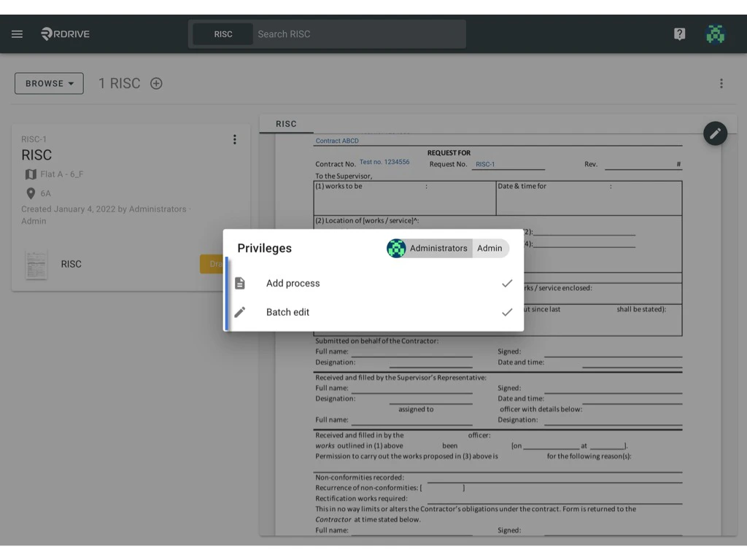Click the yellow Draft status badge
The image size is (747, 560).
(212, 264)
